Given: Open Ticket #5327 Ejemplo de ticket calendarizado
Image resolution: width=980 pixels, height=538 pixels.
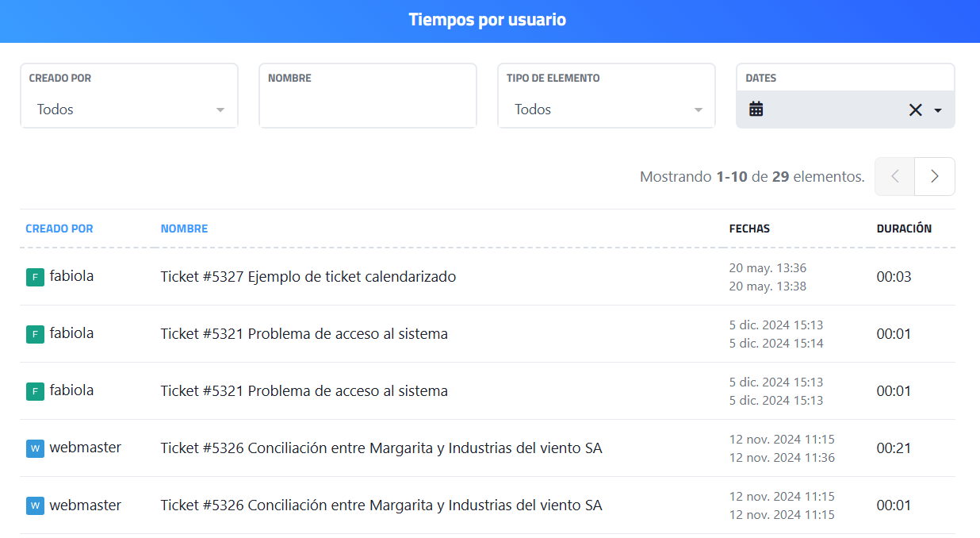Looking at the screenshot, I should 308,277.
